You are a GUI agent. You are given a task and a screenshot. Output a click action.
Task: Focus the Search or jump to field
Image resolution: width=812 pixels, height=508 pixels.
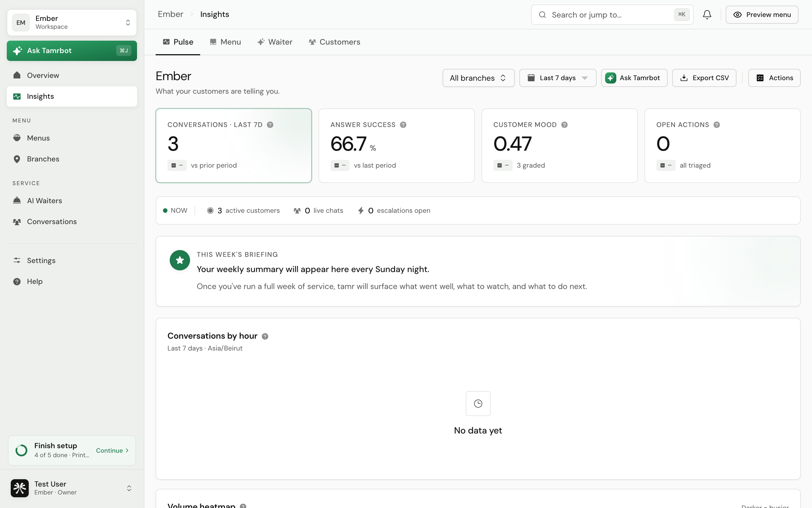click(612, 14)
